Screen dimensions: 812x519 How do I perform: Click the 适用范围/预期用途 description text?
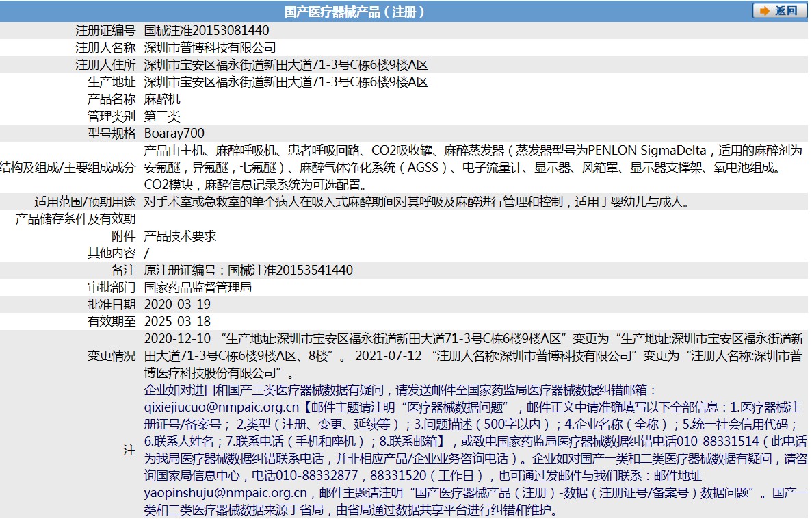(417, 202)
